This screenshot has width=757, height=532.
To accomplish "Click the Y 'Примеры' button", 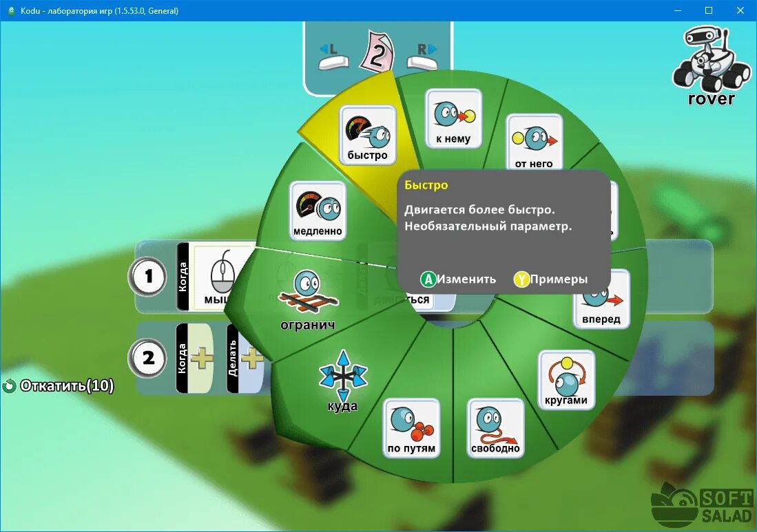I will click(x=550, y=279).
